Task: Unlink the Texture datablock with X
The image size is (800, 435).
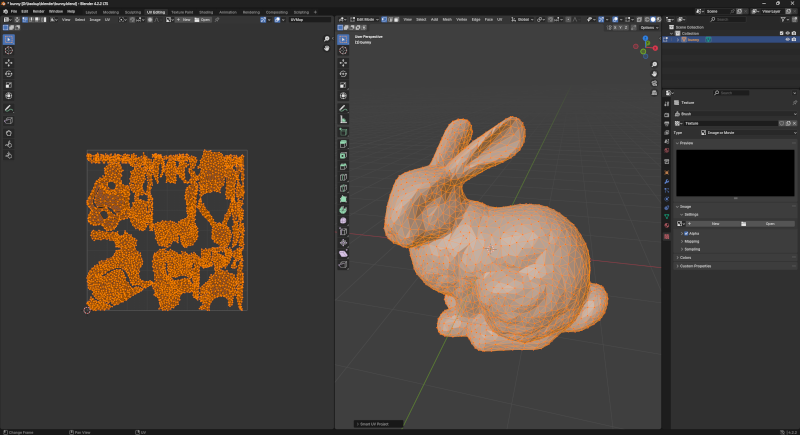Action: click(794, 123)
